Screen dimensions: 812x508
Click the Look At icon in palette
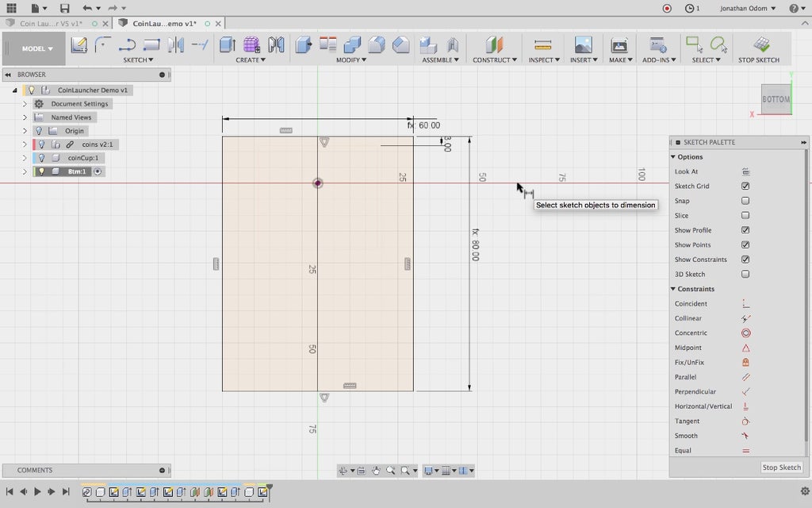(x=745, y=171)
